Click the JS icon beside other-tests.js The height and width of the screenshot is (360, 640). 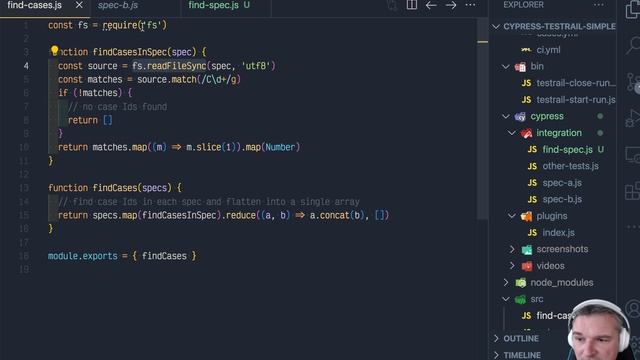tap(532, 166)
